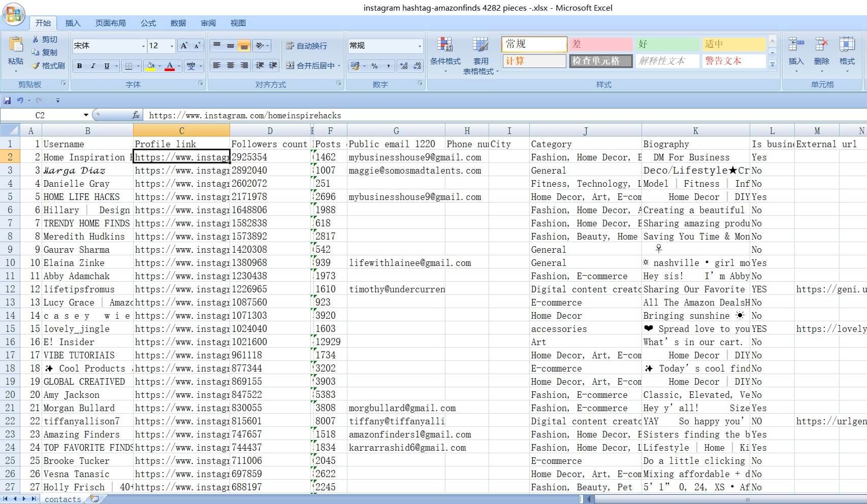Switch to the 视图 (View) tab
Image resolution: width=867 pixels, height=504 pixels.
pos(238,23)
